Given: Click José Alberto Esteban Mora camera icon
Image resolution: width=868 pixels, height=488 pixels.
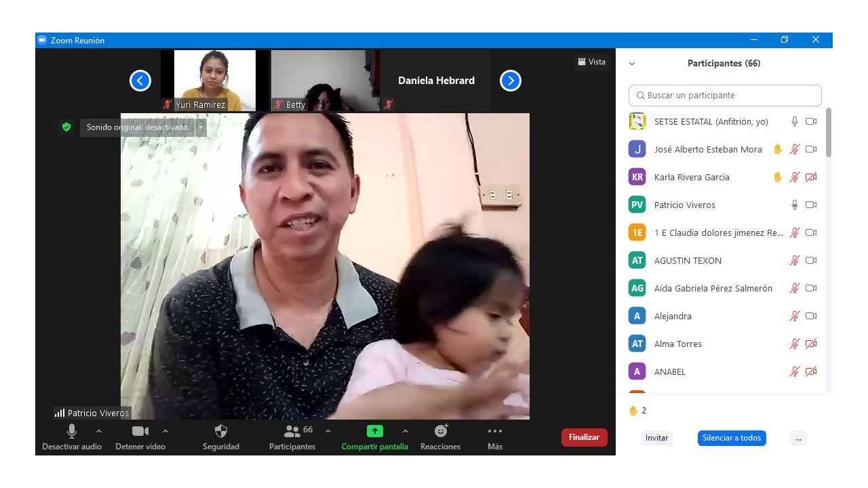Looking at the screenshot, I should point(811,149).
